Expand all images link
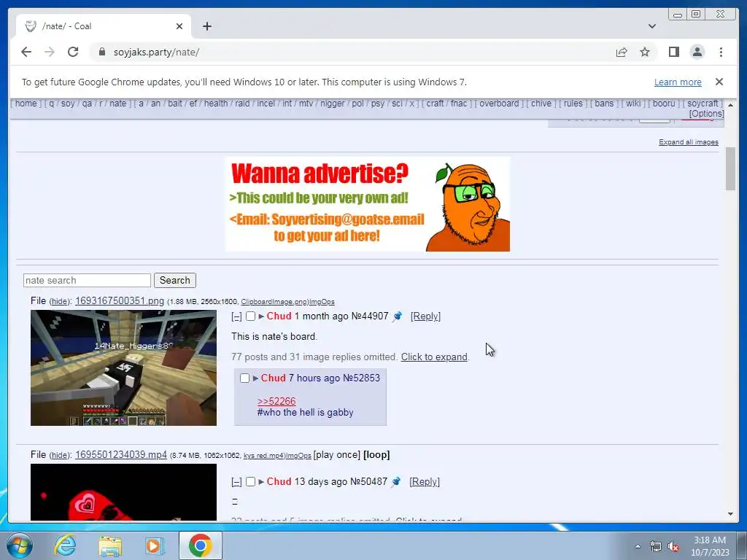This screenshot has width=747, height=560. 689,142
